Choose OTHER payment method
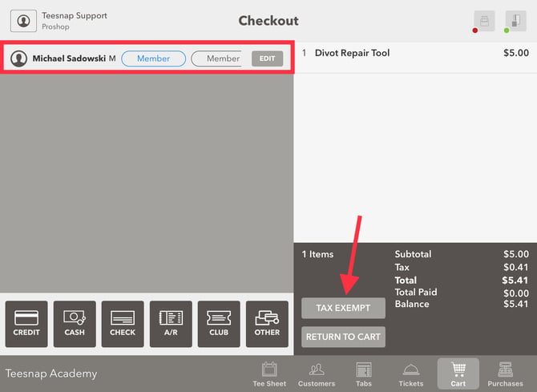The width and height of the screenshot is (537, 392). point(267,324)
